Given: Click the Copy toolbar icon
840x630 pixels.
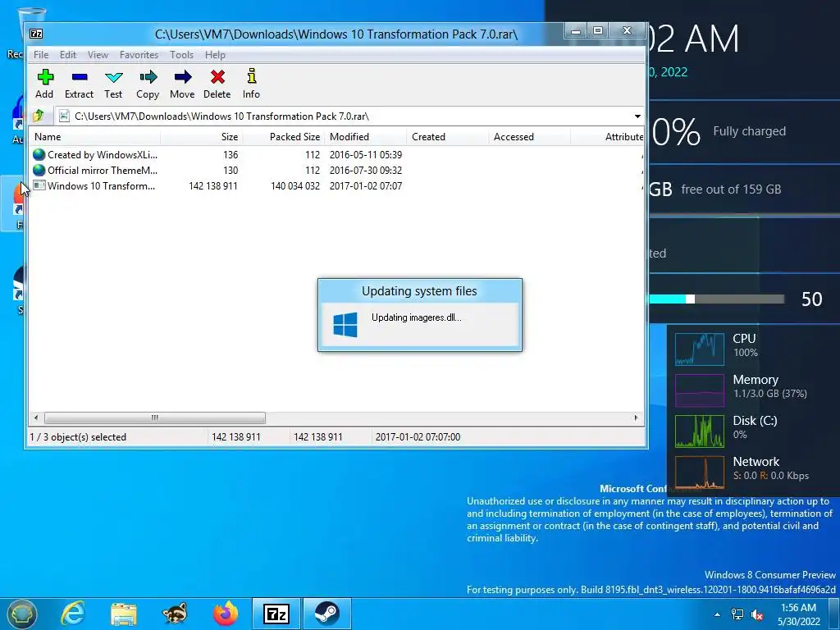Looking at the screenshot, I should 148,77.
